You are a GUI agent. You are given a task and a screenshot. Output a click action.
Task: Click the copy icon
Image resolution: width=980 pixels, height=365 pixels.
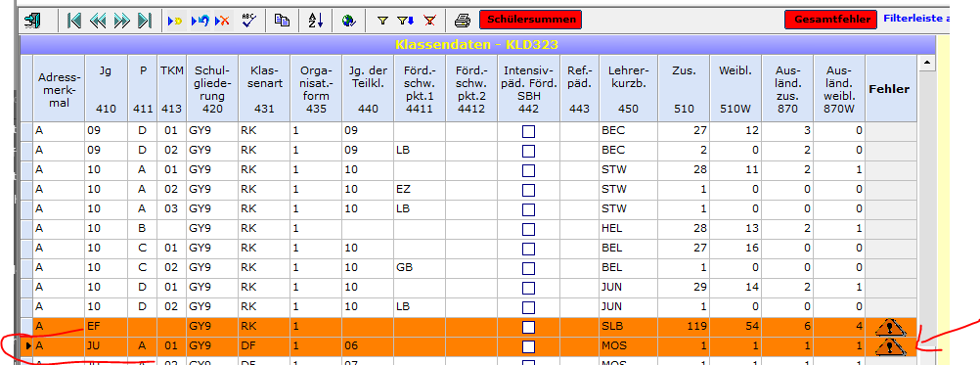tap(282, 20)
